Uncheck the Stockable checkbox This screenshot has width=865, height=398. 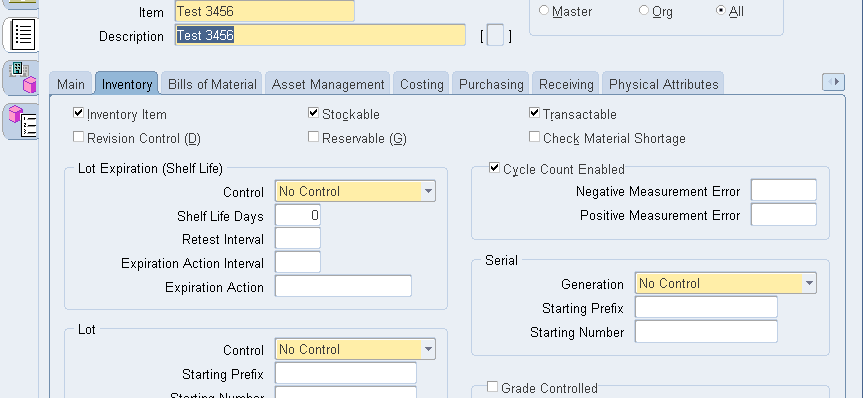click(x=313, y=113)
